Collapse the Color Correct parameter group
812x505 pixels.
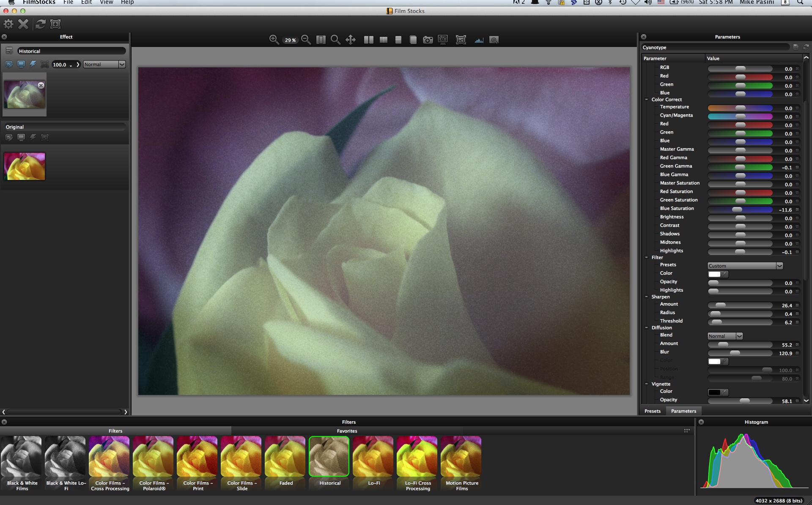647,99
